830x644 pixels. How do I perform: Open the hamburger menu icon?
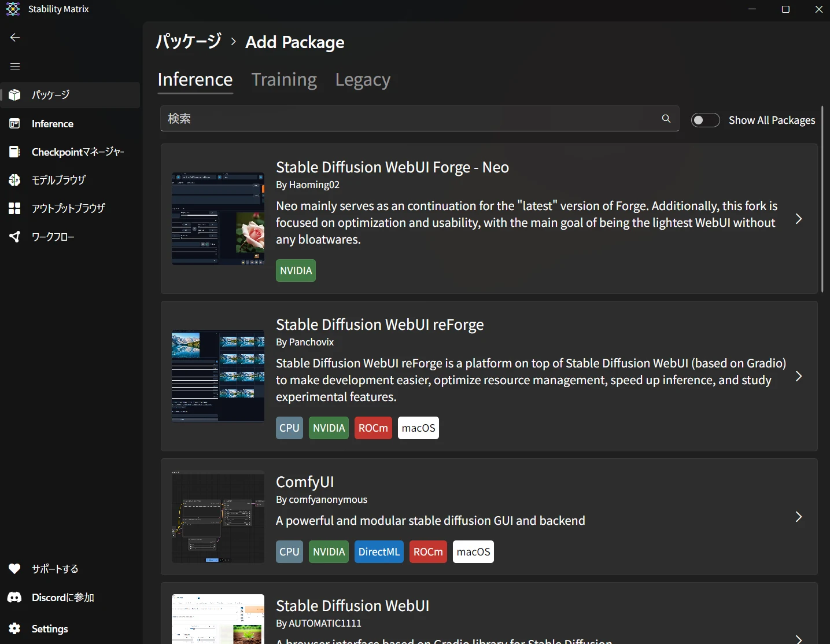(15, 66)
